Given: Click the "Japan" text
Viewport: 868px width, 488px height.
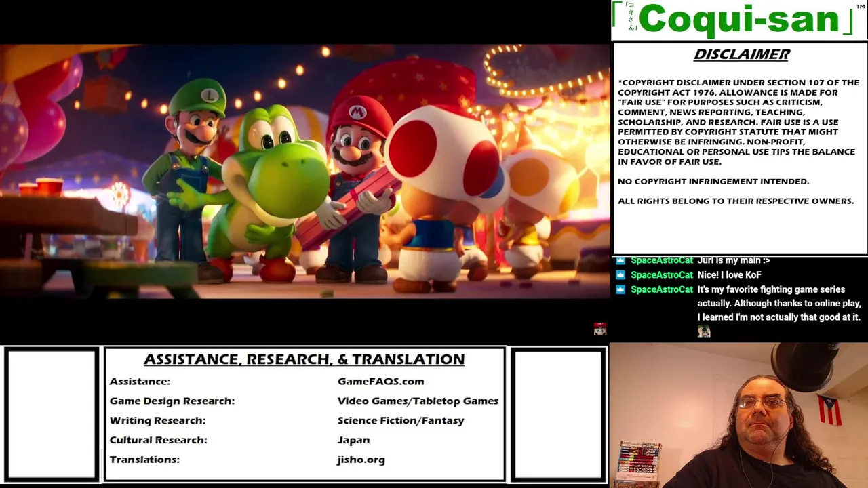Looking at the screenshot, I should tap(353, 441).
